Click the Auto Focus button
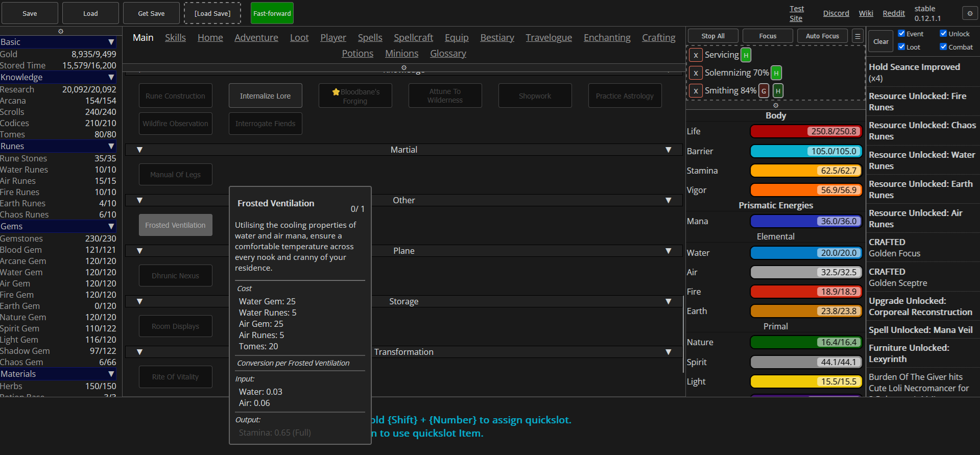Image resolution: width=980 pixels, height=455 pixels. click(822, 36)
